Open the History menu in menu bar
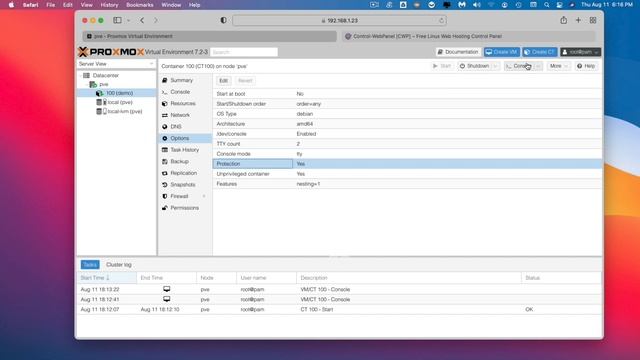 (109, 5)
